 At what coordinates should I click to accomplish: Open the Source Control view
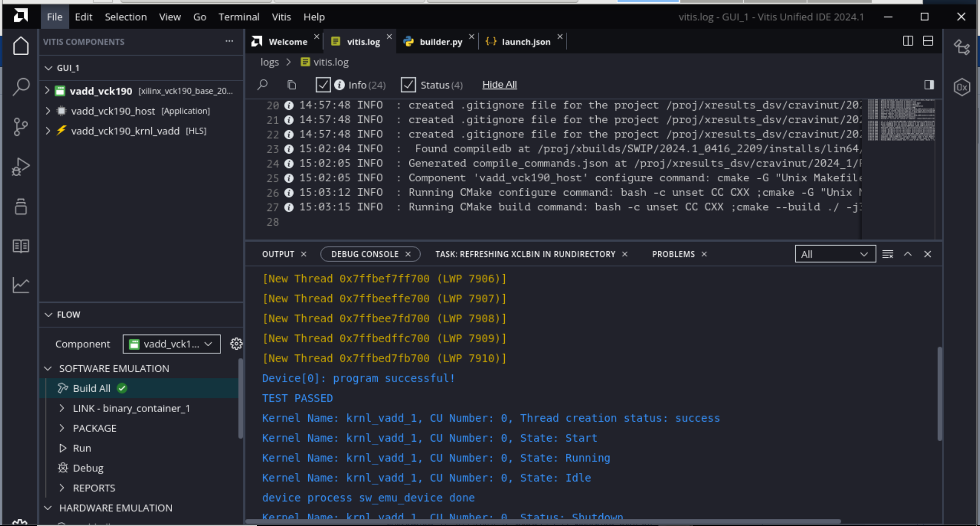[21, 127]
